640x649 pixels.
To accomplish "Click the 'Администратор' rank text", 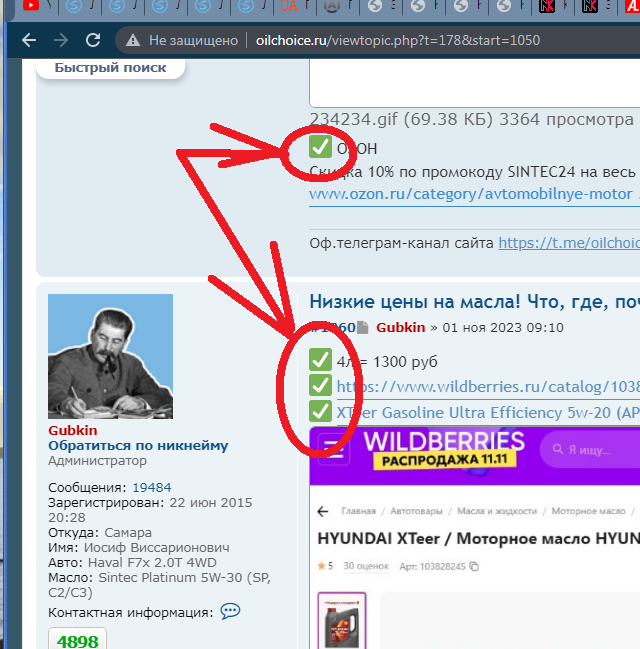I will (x=97, y=460).
